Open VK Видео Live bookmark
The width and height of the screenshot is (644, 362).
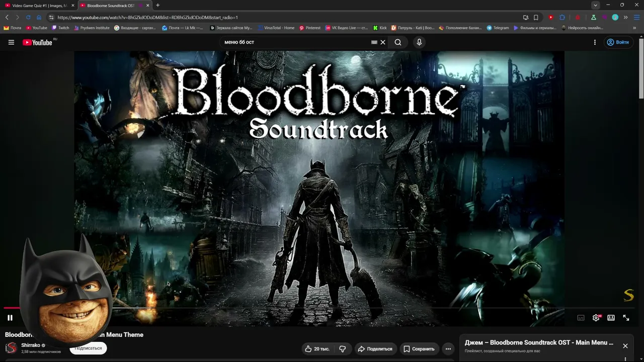click(347, 28)
